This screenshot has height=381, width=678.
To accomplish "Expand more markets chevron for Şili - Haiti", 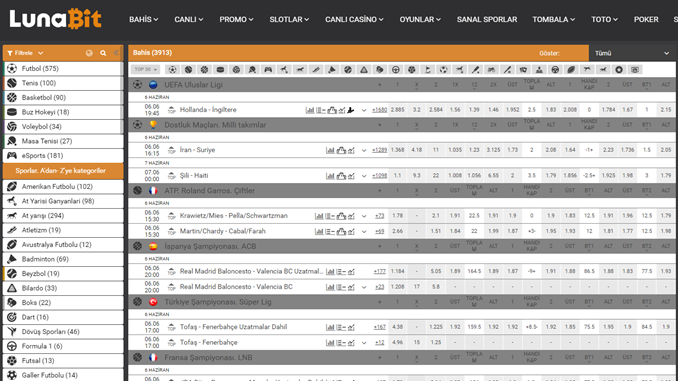I will click(x=364, y=176).
